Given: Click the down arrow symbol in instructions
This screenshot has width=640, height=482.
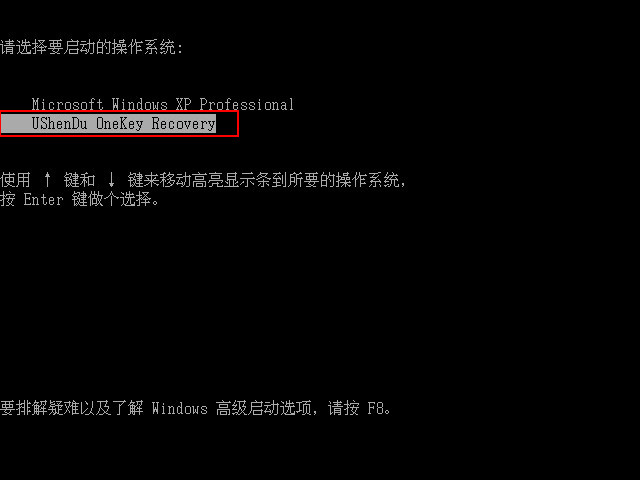Looking at the screenshot, I should coord(111,180).
